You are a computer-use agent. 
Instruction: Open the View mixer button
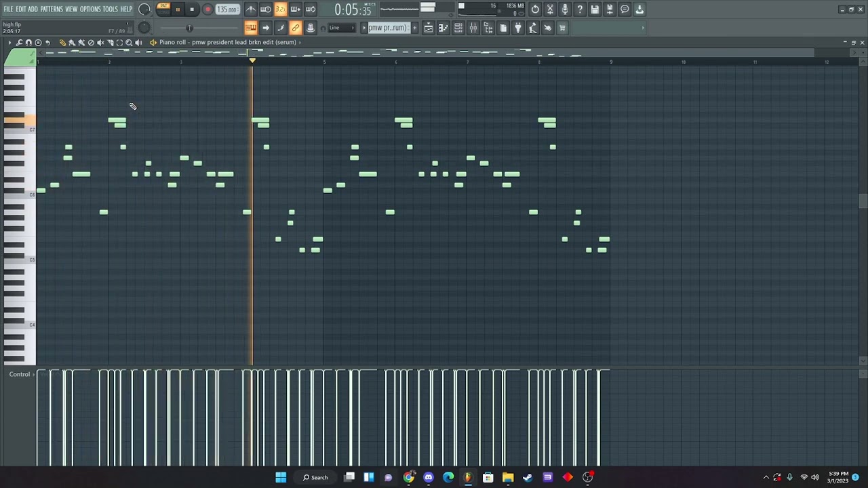coord(473,28)
